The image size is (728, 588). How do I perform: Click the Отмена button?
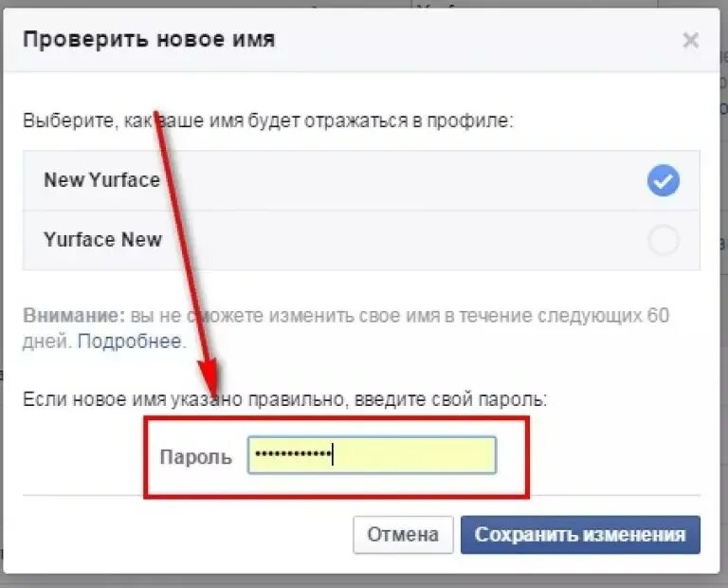pyautogui.click(x=403, y=535)
